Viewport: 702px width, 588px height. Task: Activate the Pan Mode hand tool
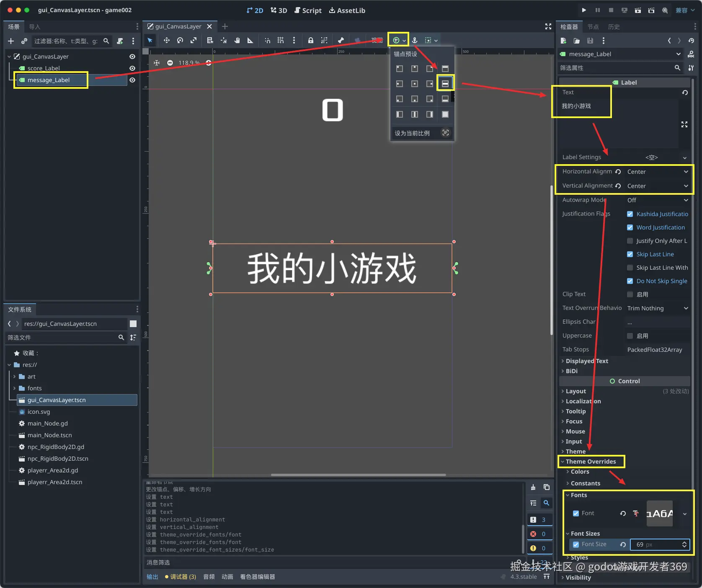tap(237, 40)
